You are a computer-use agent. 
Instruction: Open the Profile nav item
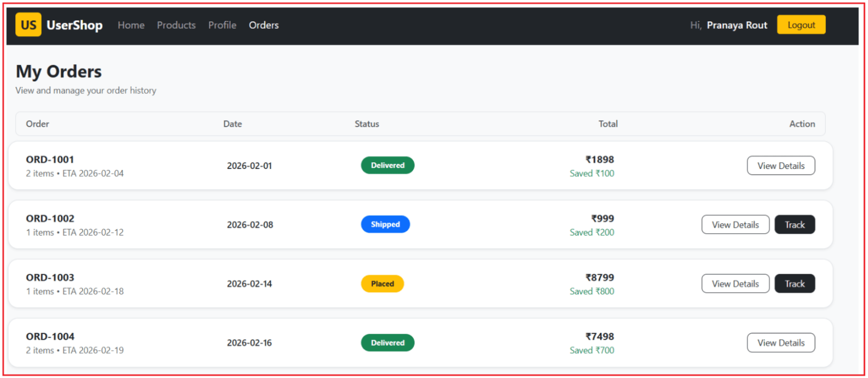pos(222,25)
